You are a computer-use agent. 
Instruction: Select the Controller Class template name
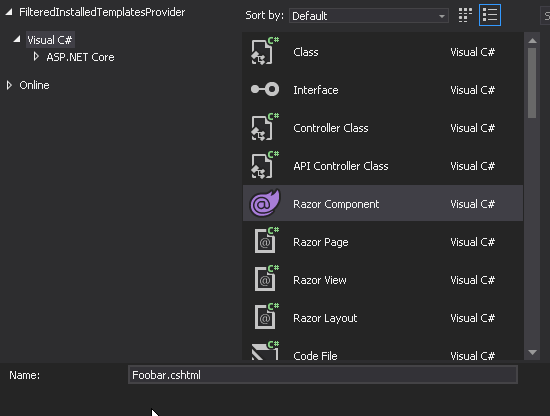pyautogui.click(x=331, y=128)
